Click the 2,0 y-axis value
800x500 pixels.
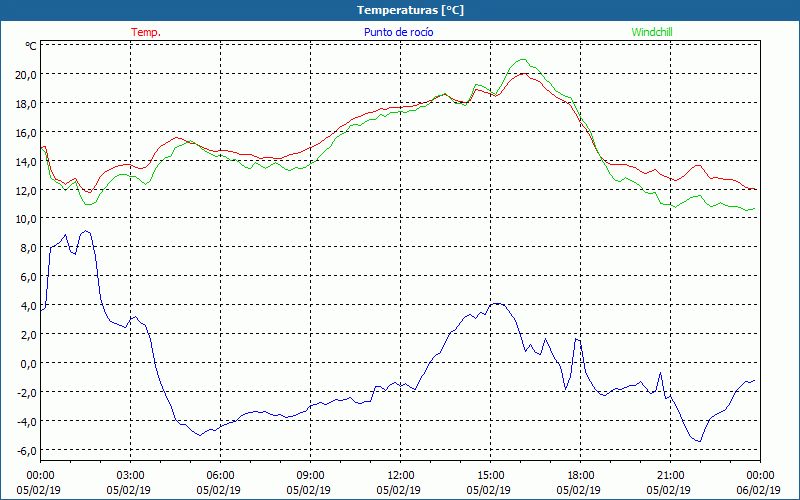click(29, 335)
